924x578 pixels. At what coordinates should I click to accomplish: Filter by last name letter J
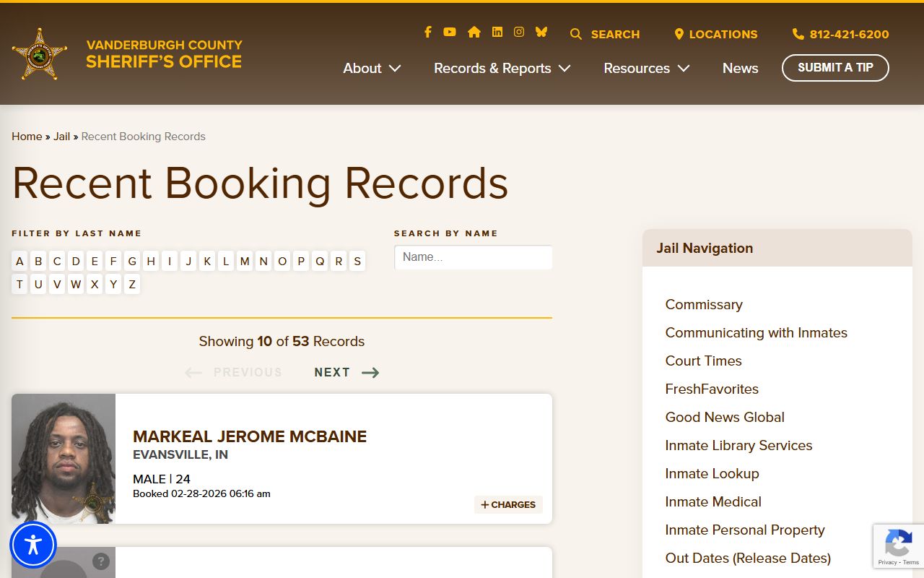click(x=188, y=262)
